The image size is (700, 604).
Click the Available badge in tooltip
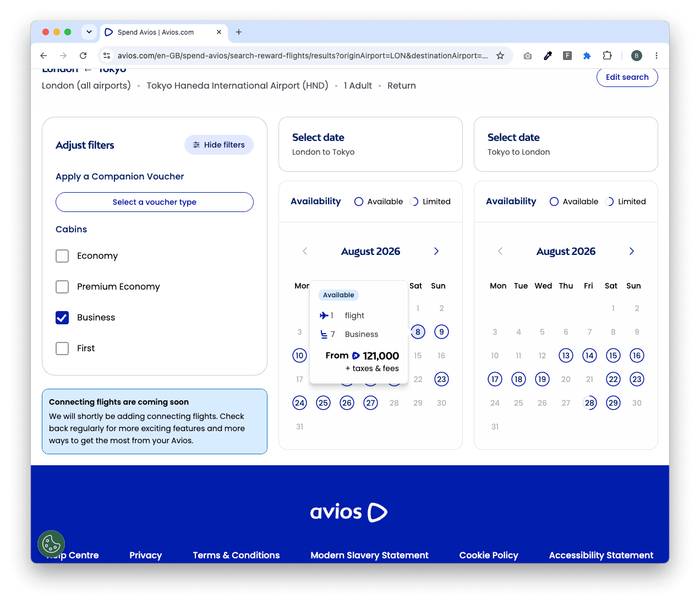pyautogui.click(x=338, y=295)
